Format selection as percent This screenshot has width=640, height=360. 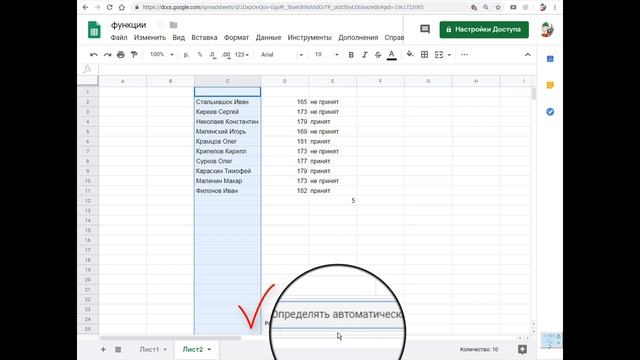[200, 55]
